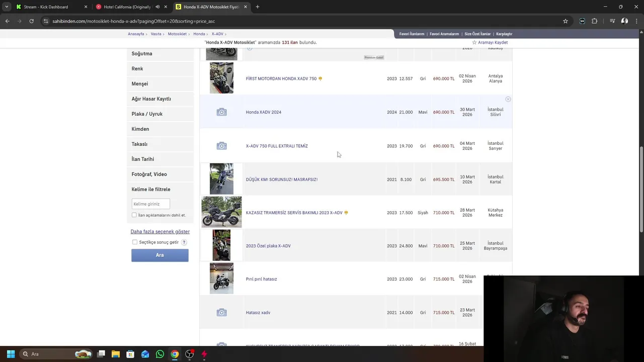Save the search with Aramayı Kaydet
This screenshot has height=362, width=644.
click(x=490, y=42)
